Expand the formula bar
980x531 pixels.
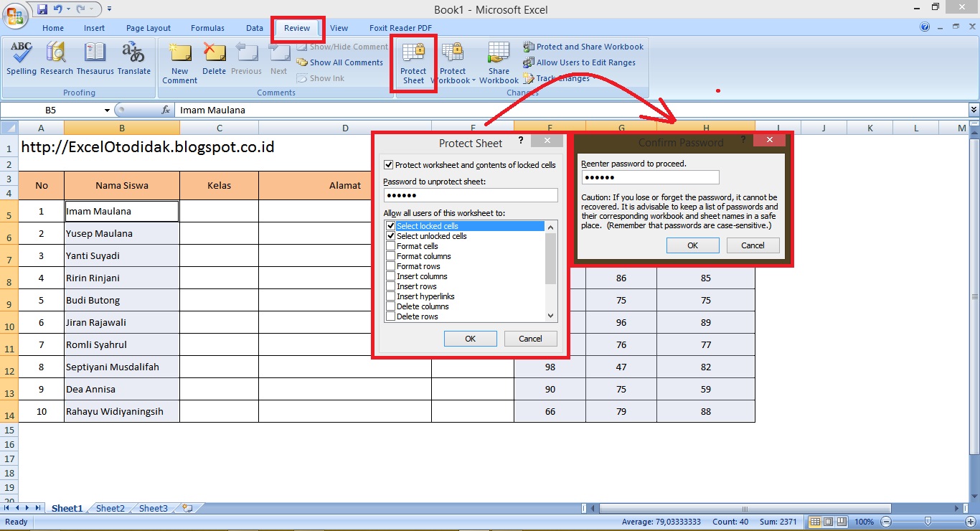[974, 110]
